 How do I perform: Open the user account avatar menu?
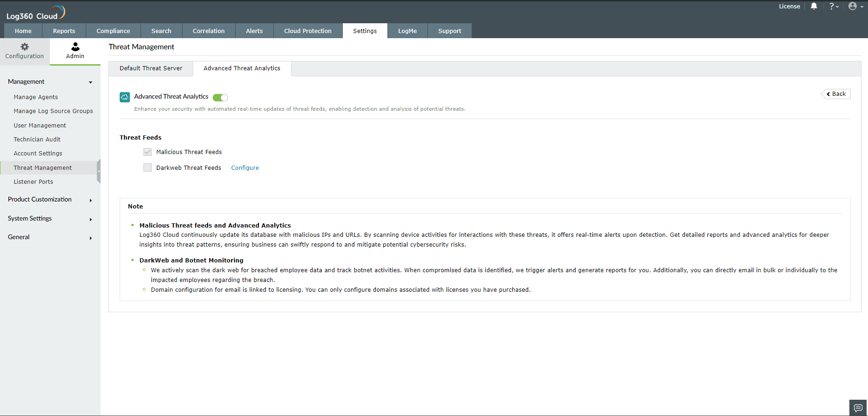click(855, 6)
